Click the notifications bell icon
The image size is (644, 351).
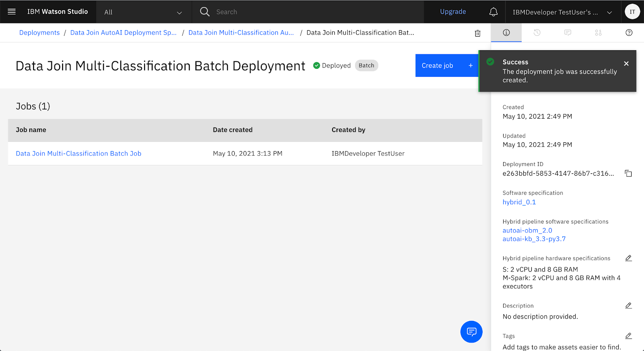(493, 12)
